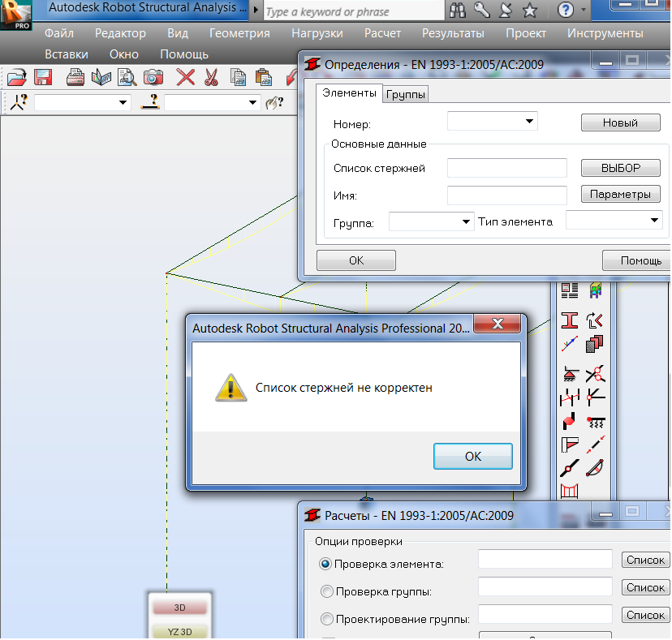Select 'Проверка элемента' radio button
The width and height of the screenshot is (672, 640).
point(325,565)
